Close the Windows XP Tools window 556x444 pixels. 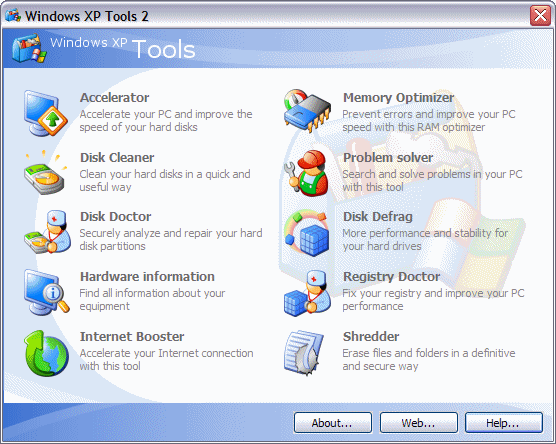(x=540, y=16)
